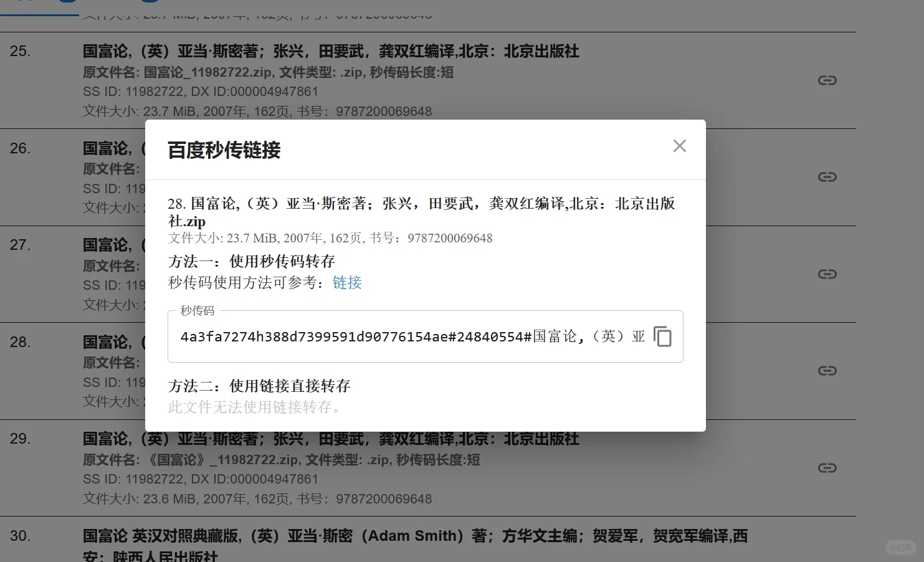Open the 秒传码使用方法 链接 hyperlink
This screenshot has width=924, height=562.
click(x=347, y=283)
